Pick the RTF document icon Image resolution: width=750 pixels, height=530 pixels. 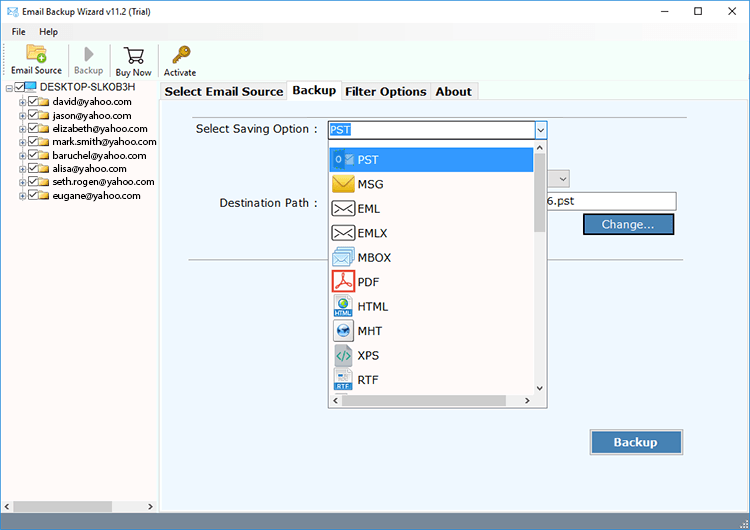[x=343, y=379]
